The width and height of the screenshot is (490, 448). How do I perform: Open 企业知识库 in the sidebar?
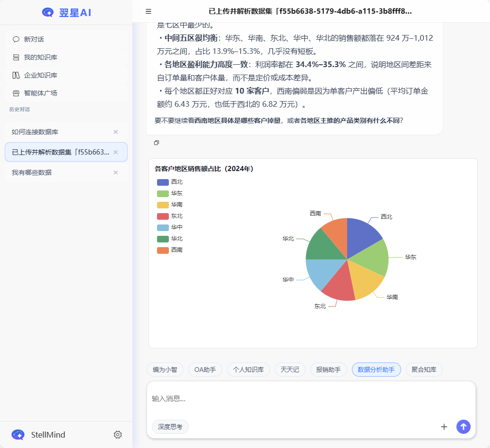66,75
